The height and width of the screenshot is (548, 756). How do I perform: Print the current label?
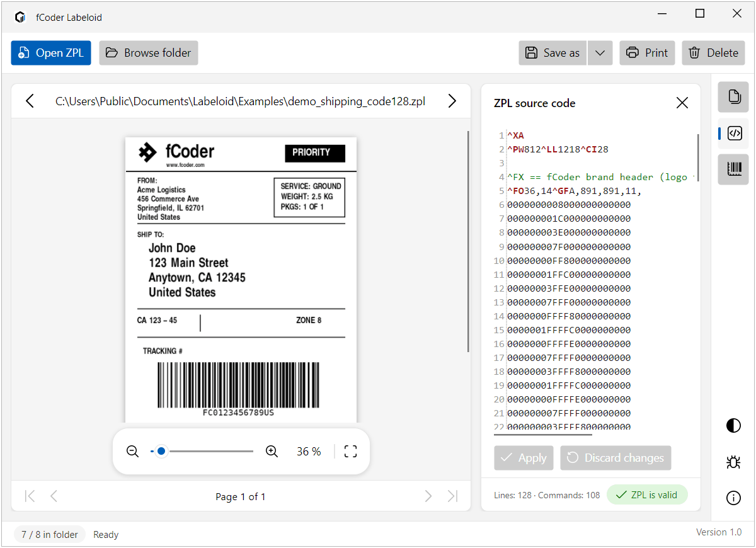648,53
